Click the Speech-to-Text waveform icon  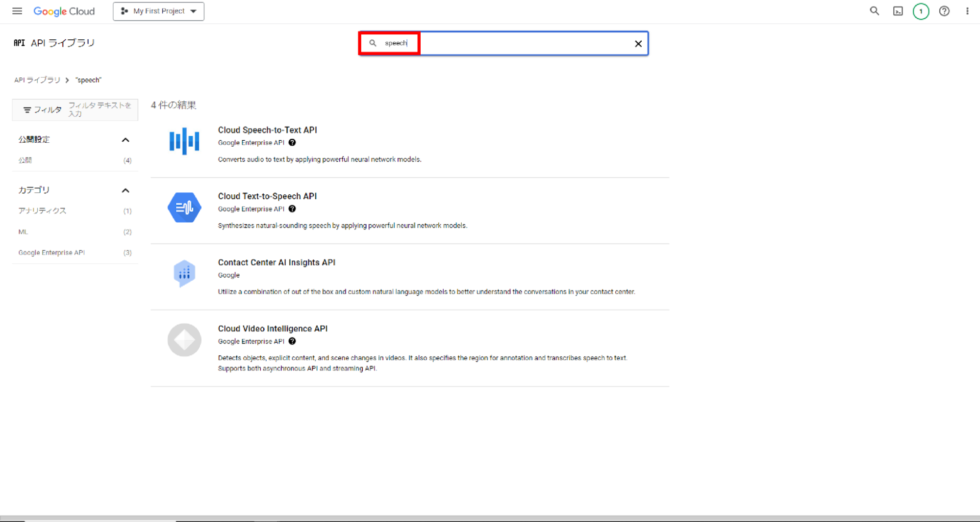(184, 141)
